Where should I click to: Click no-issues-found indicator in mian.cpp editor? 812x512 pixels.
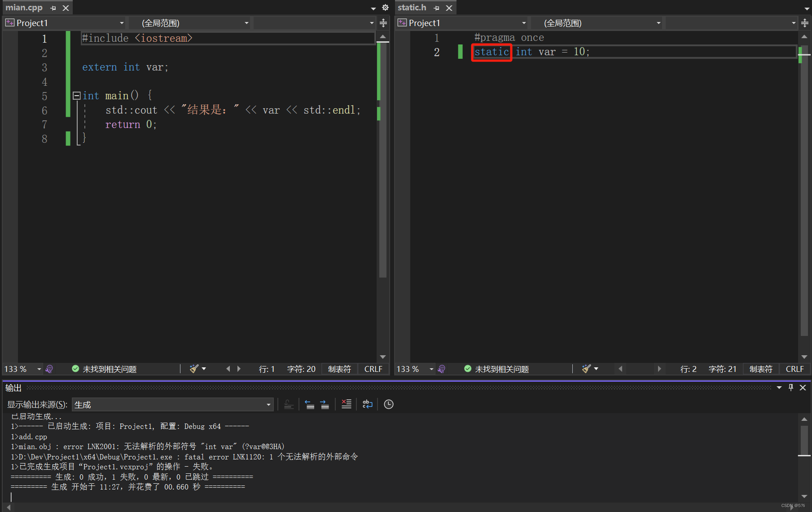pyautogui.click(x=104, y=369)
